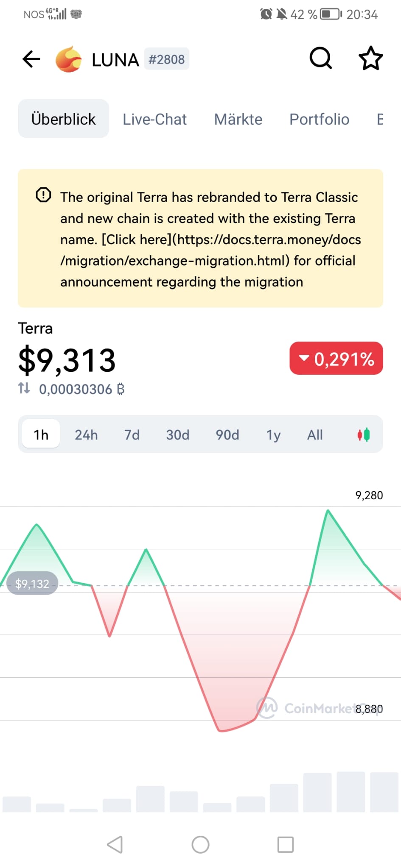Image resolution: width=401 pixels, height=868 pixels.
Task: Select the 30d chart timeframe
Action: pyautogui.click(x=178, y=434)
